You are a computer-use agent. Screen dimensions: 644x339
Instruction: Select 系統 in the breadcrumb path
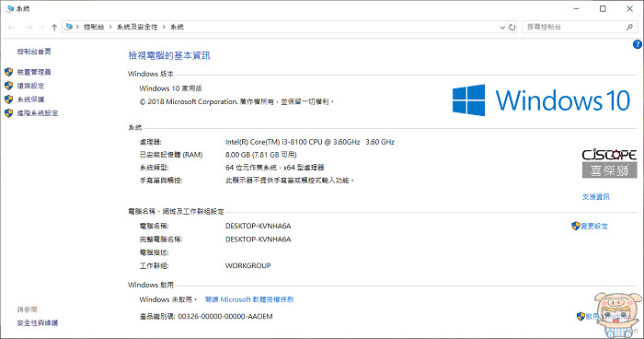177,27
